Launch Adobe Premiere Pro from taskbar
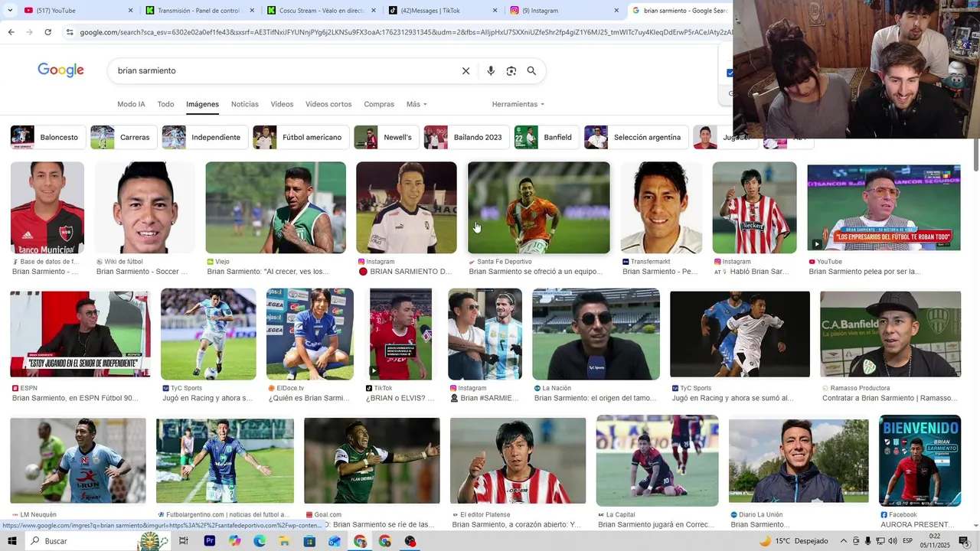The width and height of the screenshot is (980, 551). [209, 541]
